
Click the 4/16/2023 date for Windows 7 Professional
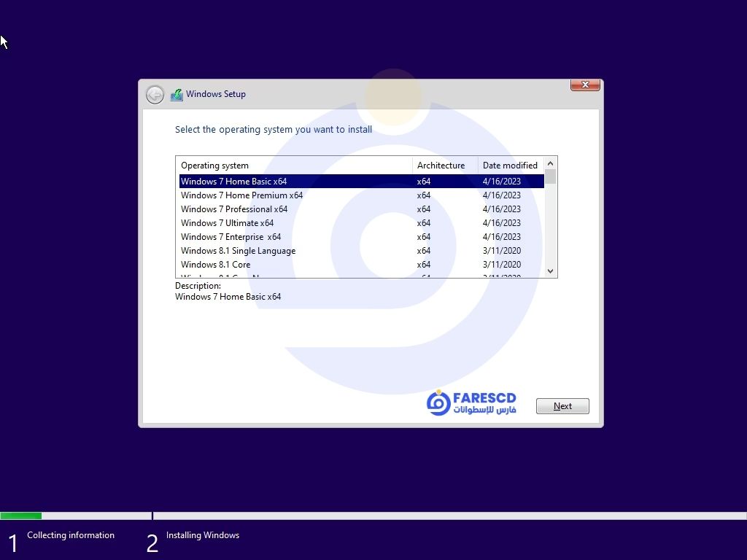click(x=502, y=209)
